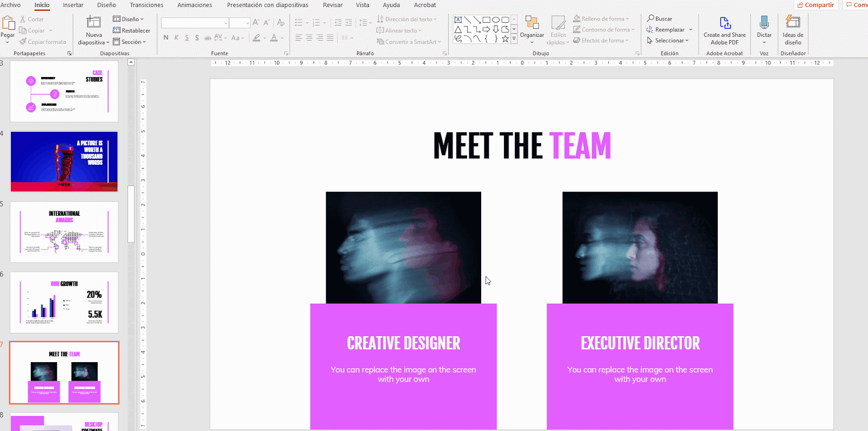Open the Transiciones ribbon tab
This screenshot has width=868, height=431.
tap(146, 5)
